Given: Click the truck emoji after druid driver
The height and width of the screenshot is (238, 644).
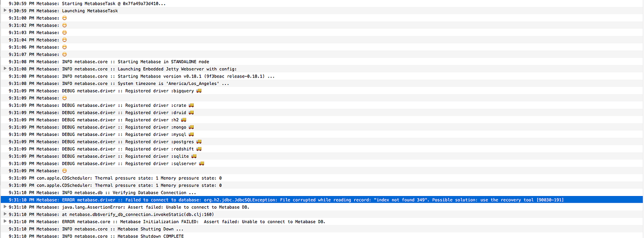Looking at the screenshot, I should [x=191, y=112].
